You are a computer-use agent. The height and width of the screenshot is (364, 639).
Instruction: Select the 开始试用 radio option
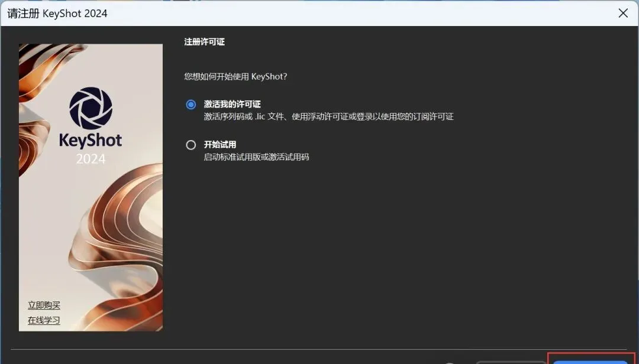(x=191, y=145)
